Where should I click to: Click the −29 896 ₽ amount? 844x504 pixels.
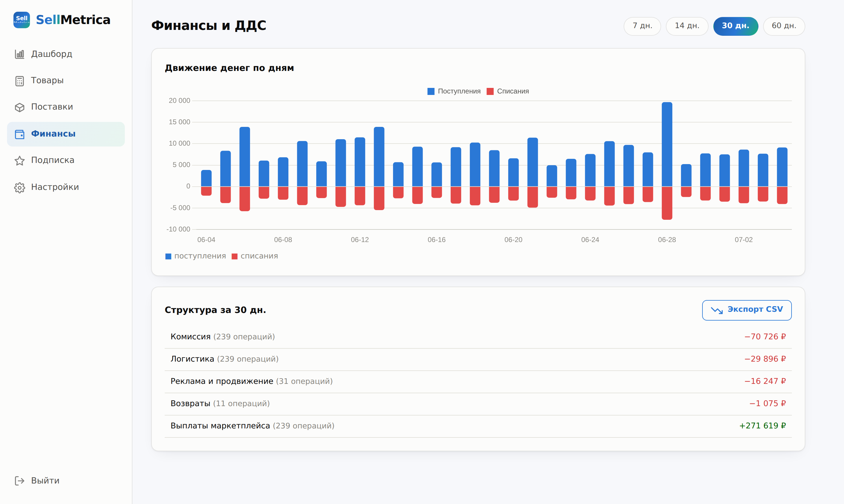pyautogui.click(x=765, y=359)
